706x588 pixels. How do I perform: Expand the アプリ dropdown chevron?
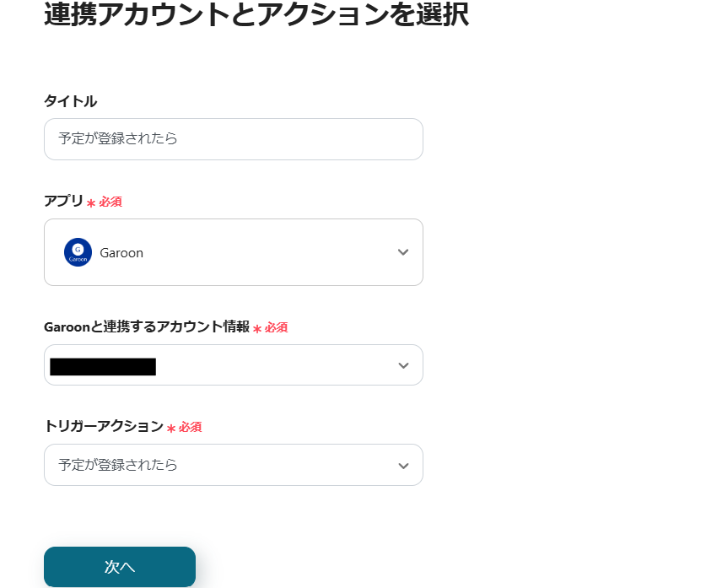(x=403, y=252)
